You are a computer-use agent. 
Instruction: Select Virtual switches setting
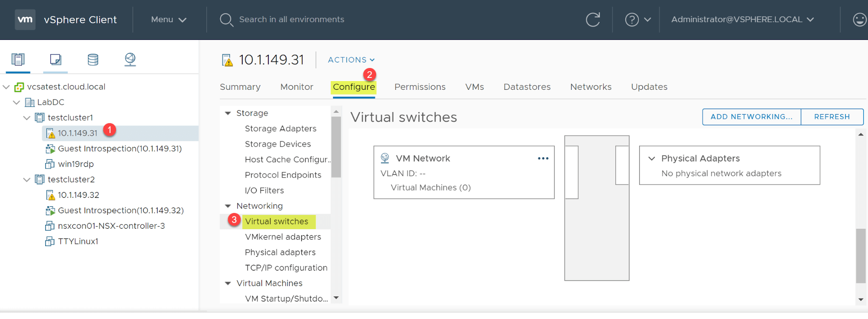pyautogui.click(x=277, y=222)
